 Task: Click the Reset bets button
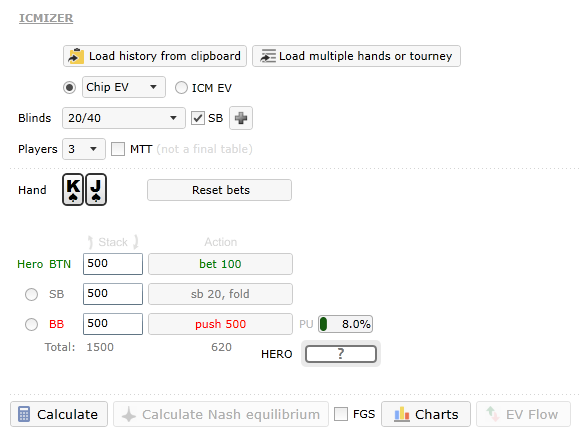219,190
